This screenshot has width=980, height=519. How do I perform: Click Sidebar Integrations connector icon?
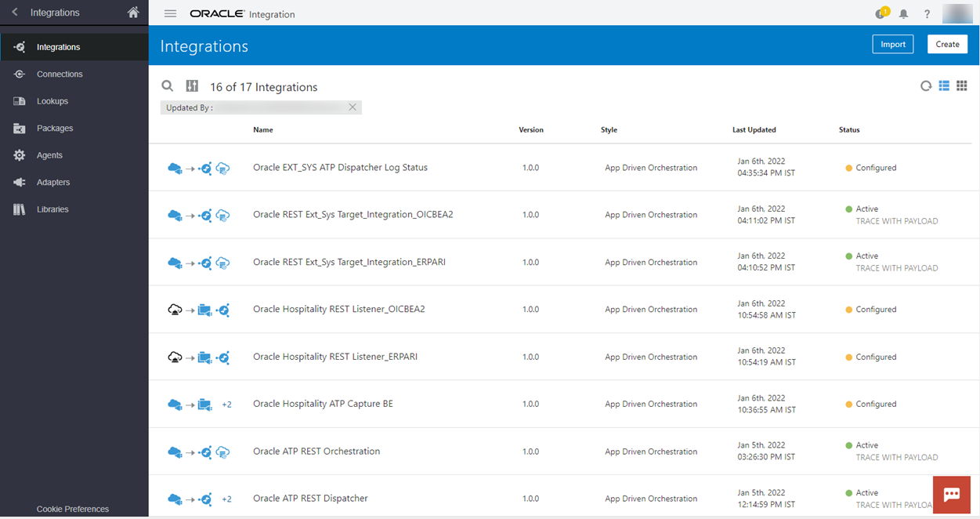[20, 47]
